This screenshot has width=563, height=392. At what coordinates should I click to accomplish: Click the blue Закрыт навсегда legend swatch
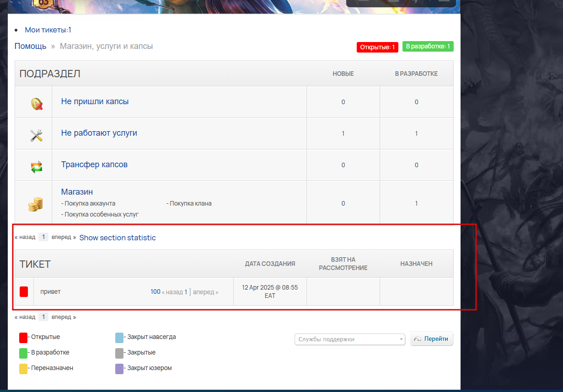tap(119, 338)
